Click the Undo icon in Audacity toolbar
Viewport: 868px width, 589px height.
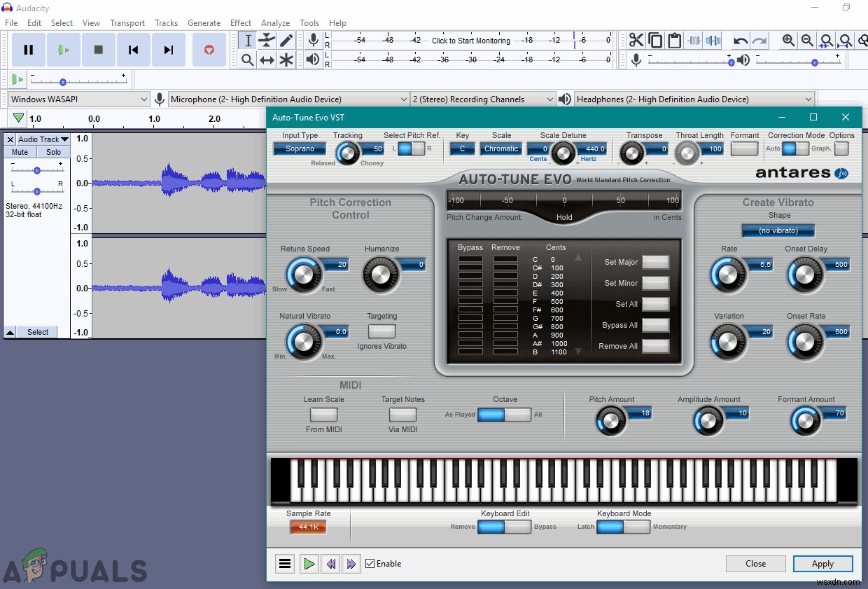(741, 40)
